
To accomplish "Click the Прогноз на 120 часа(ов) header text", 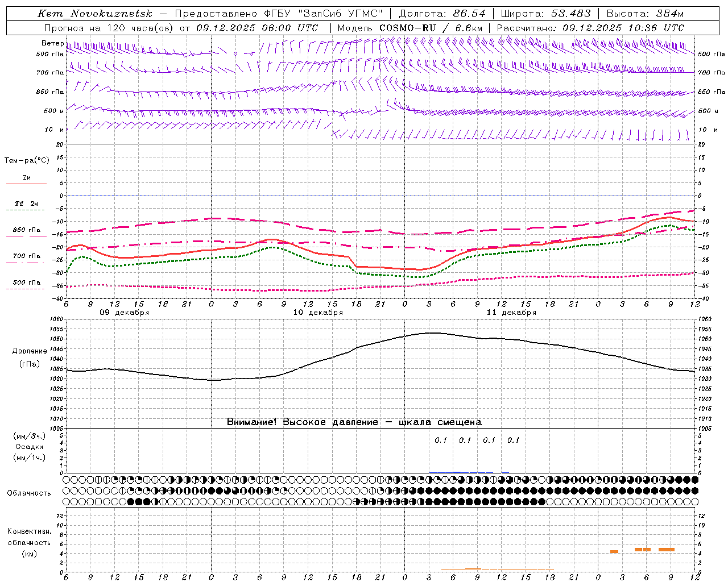I will click(109, 28).
